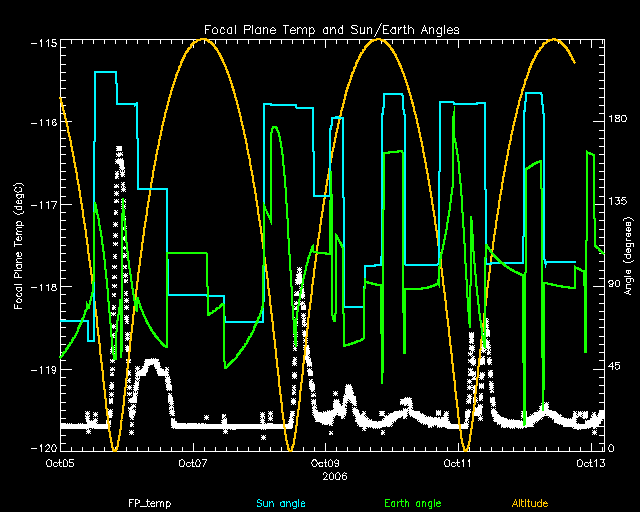Click the 45 tick on angle axis
Viewport: 640px width, 512px height.
coord(614,366)
